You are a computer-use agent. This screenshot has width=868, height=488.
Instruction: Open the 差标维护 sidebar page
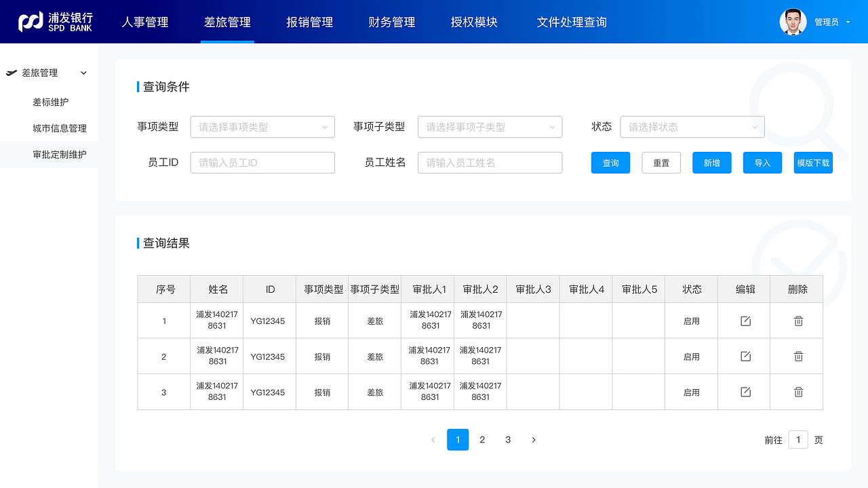tap(51, 102)
